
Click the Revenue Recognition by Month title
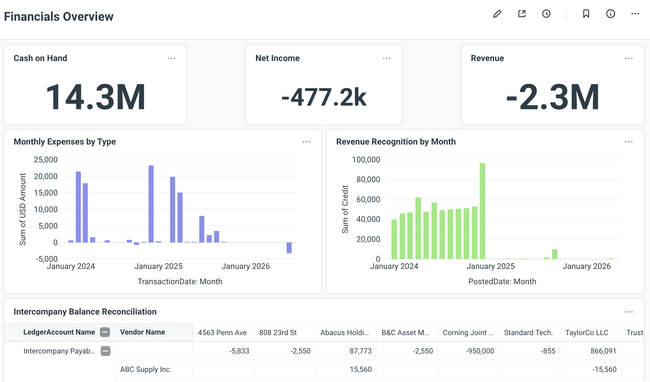click(x=396, y=142)
